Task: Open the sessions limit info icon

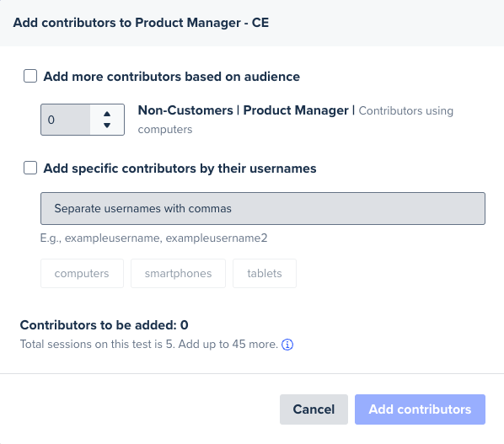Action: [287, 345]
